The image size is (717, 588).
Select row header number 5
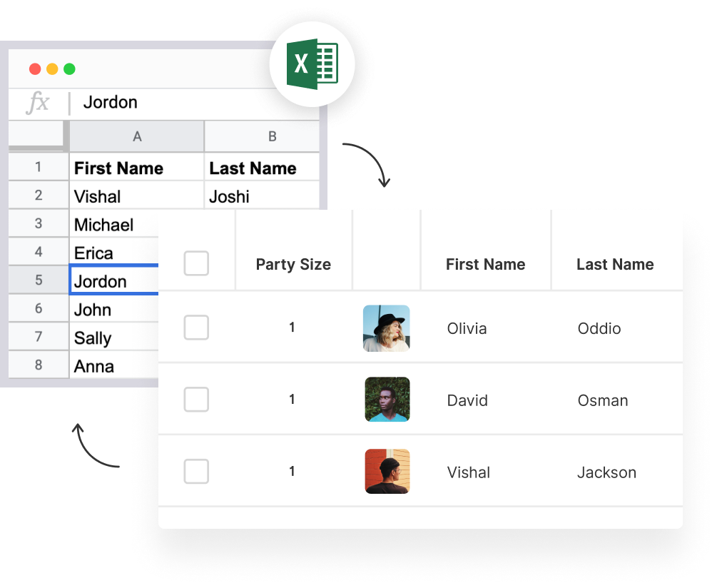coord(39,280)
